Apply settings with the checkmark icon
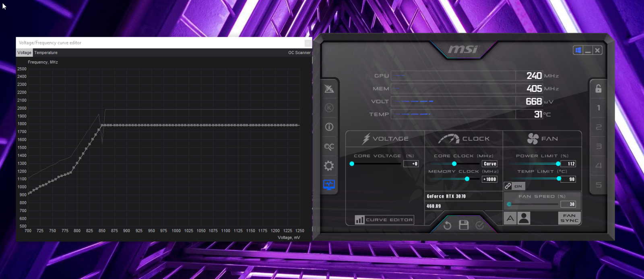Viewport: 644px width, 279px height. click(x=480, y=225)
